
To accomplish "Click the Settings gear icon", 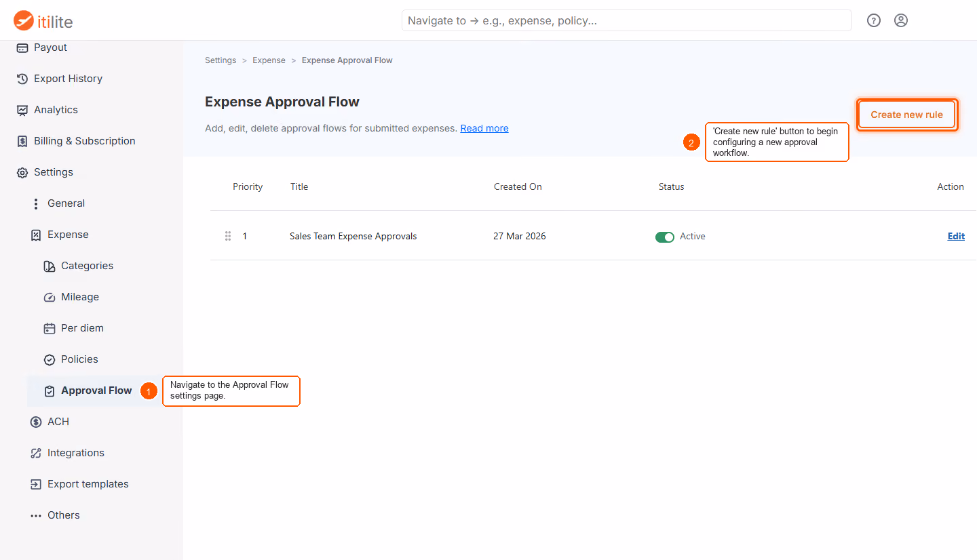I will (x=22, y=172).
